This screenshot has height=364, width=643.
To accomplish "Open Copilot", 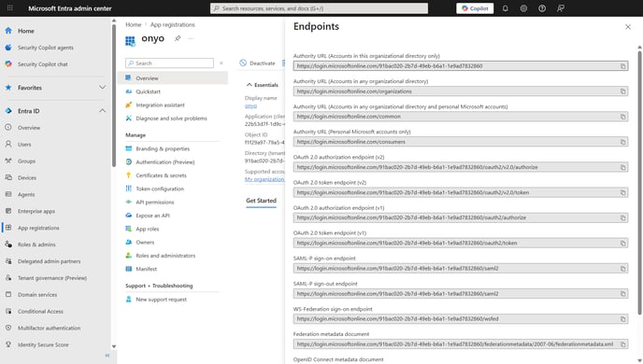I will pos(475,8).
